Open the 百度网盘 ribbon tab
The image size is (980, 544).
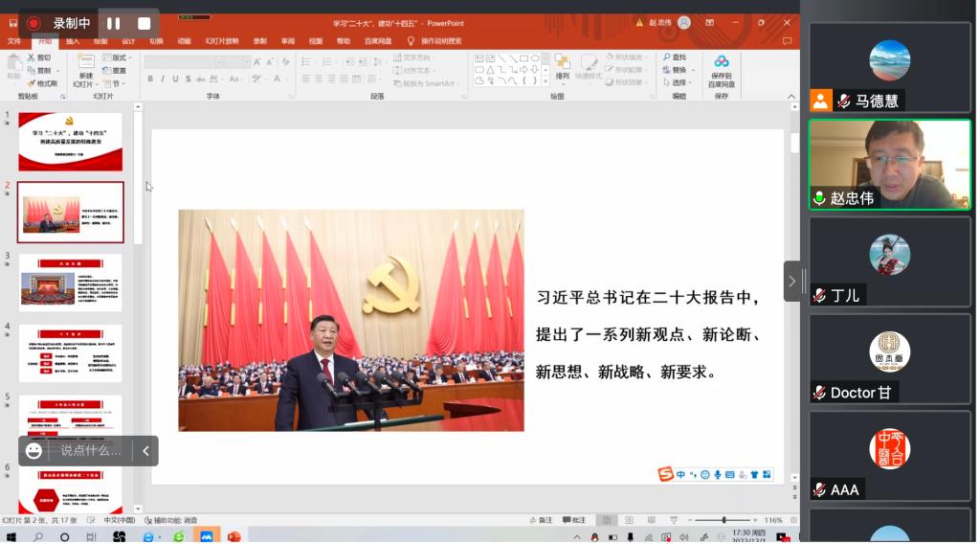coord(377,41)
